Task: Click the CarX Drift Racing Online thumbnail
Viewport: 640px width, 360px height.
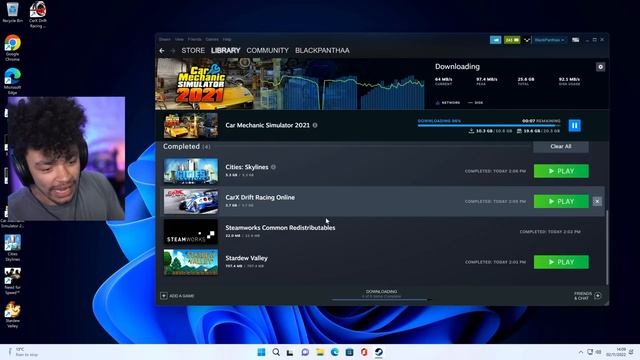Action: coord(191,201)
